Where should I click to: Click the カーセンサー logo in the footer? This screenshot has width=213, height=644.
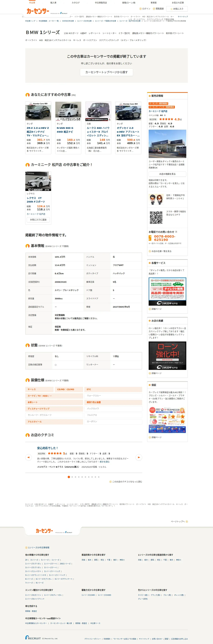pyautogui.click(x=44, y=531)
